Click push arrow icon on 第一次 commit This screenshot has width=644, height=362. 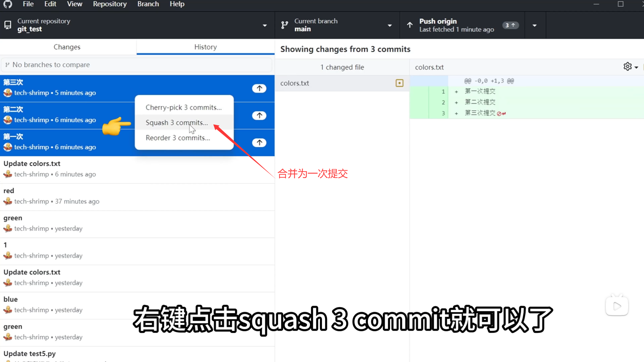pos(259,143)
